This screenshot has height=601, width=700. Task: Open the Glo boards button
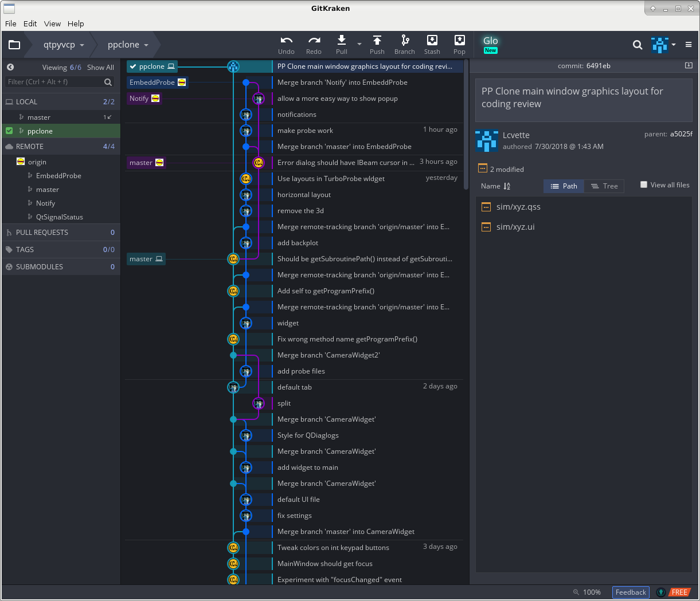[491, 44]
